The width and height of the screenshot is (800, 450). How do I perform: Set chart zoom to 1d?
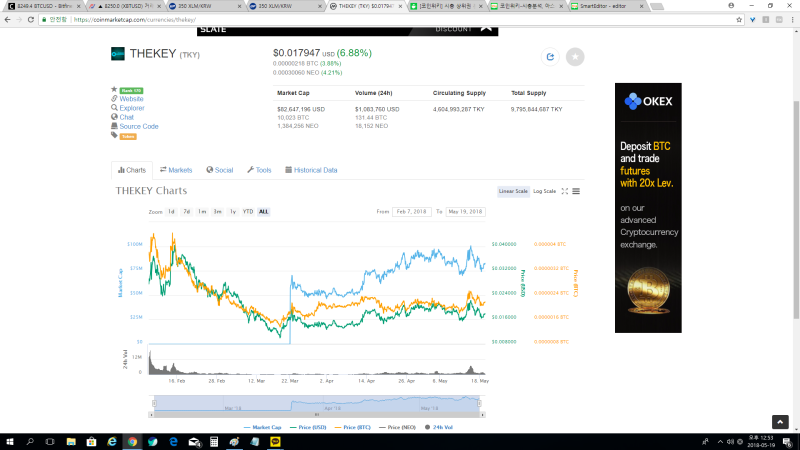point(171,212)
